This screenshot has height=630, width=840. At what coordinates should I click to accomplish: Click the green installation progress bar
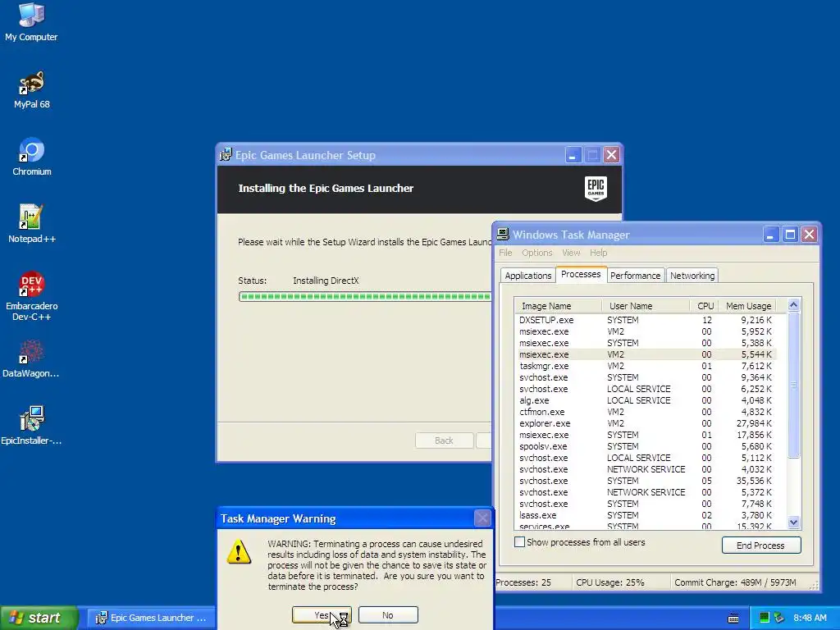click(x=365, y=297)
